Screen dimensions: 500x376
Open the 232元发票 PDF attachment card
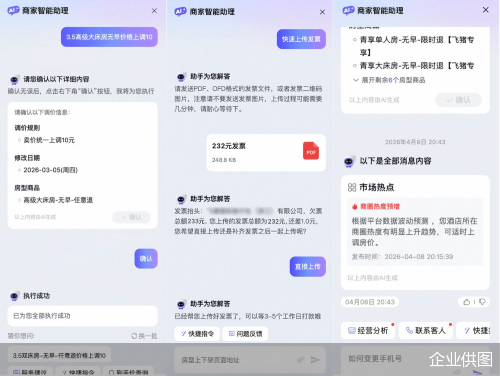[x=266, y=153]
